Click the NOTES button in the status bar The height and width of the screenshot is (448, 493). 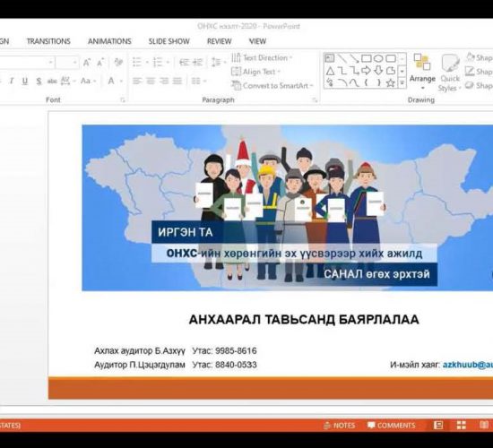(x=339, y=426)
